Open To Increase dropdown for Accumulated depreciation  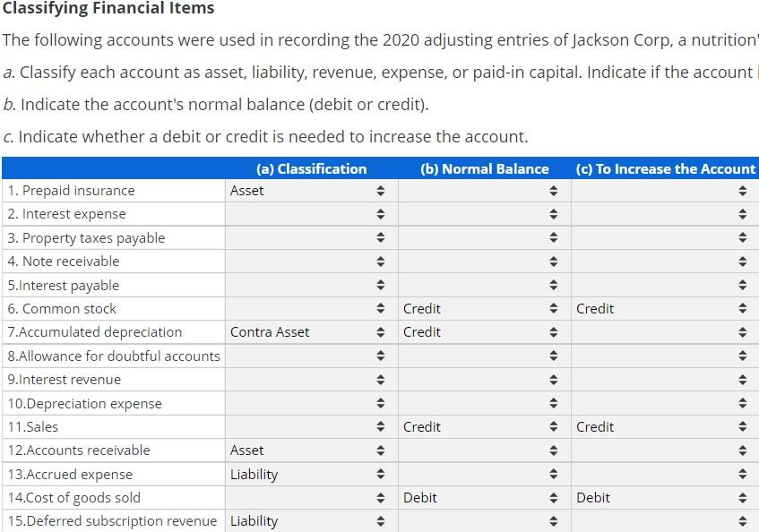(665, 332)
